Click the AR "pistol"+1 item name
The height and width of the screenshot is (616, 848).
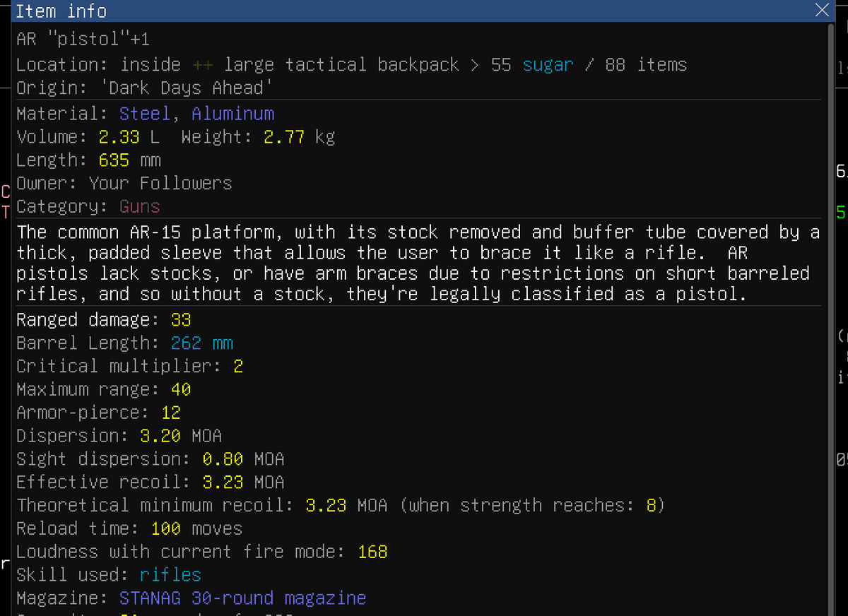click(x=83, y=39)
